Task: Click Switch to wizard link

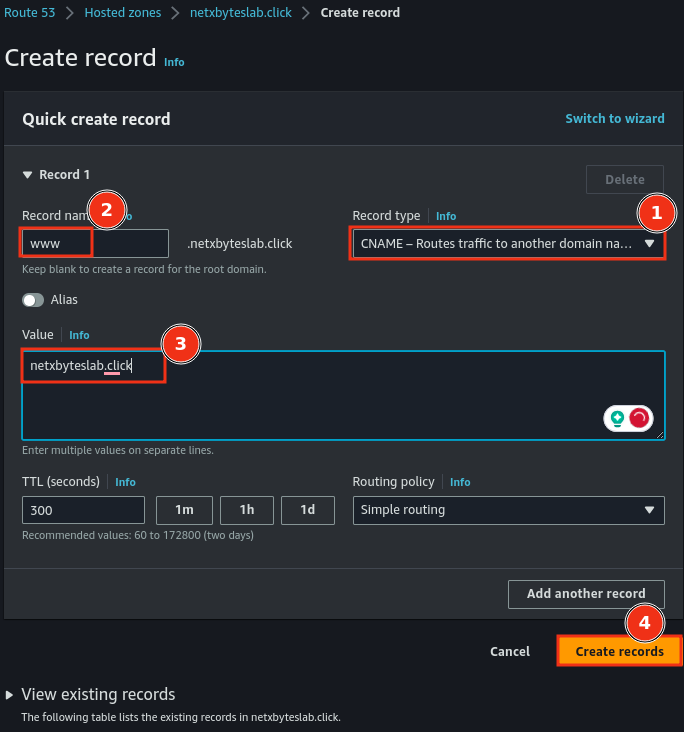Action: click(x=614, y=118)
